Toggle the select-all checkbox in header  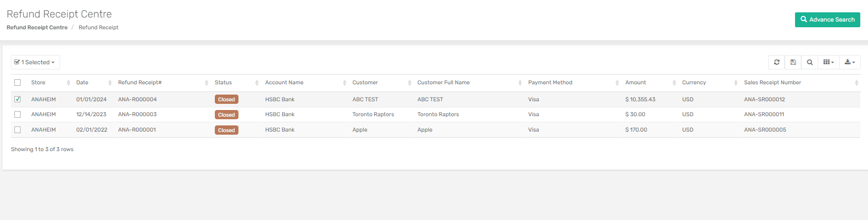coord(17,83)
